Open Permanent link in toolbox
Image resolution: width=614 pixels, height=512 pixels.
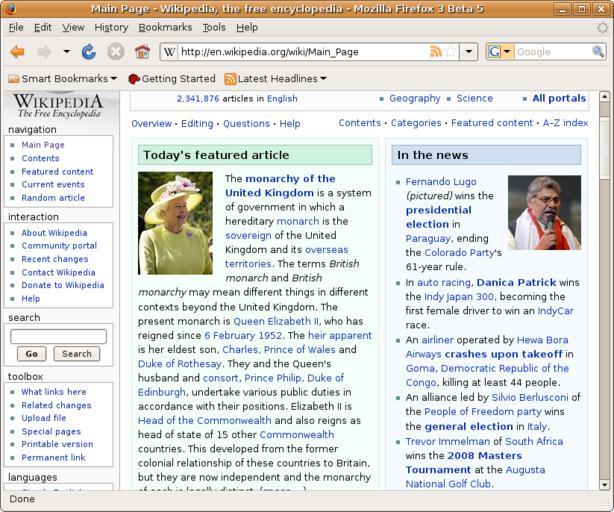pyautogui.click(x=53, y=457)
